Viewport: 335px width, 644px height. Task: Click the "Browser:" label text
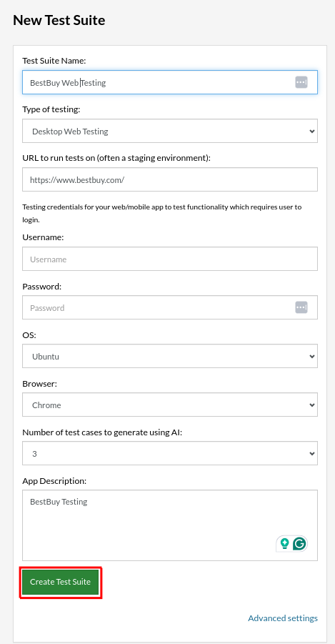(39, 384)
